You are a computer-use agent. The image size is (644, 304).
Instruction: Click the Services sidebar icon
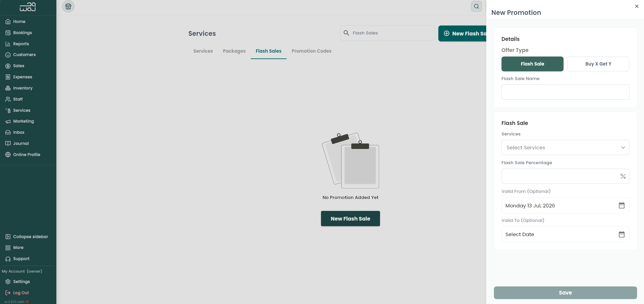tap(8, 110)
